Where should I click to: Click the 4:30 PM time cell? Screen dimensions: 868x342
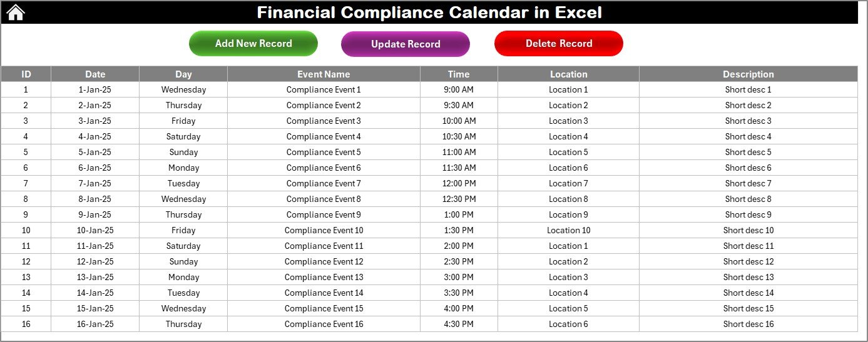(x=459, y=324)
